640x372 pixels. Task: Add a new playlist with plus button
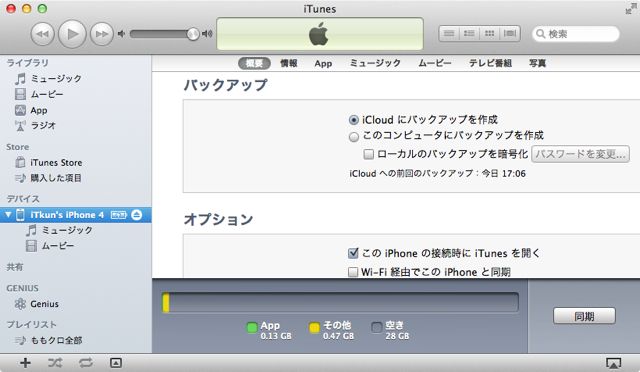pyautogui.click(x=25, y=363)
